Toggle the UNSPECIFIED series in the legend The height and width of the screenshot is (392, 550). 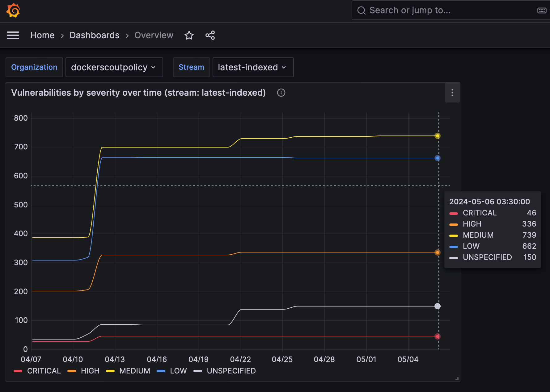pos(231,371)
